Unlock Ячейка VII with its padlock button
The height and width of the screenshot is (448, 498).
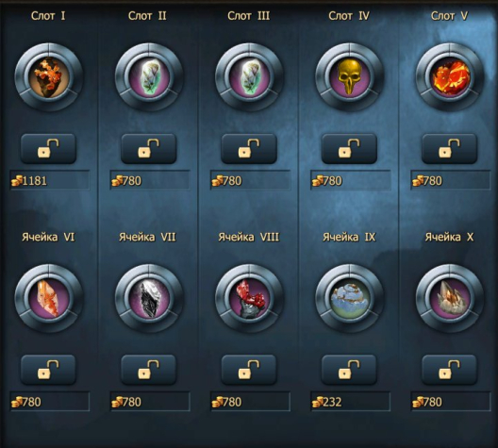(x=149, y=370)
